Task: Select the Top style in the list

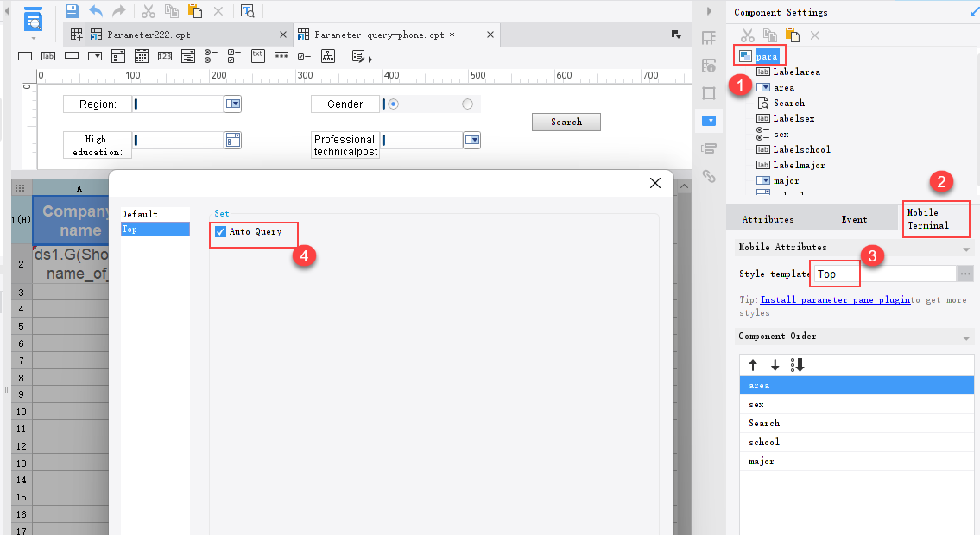Action: coord(155,230)
